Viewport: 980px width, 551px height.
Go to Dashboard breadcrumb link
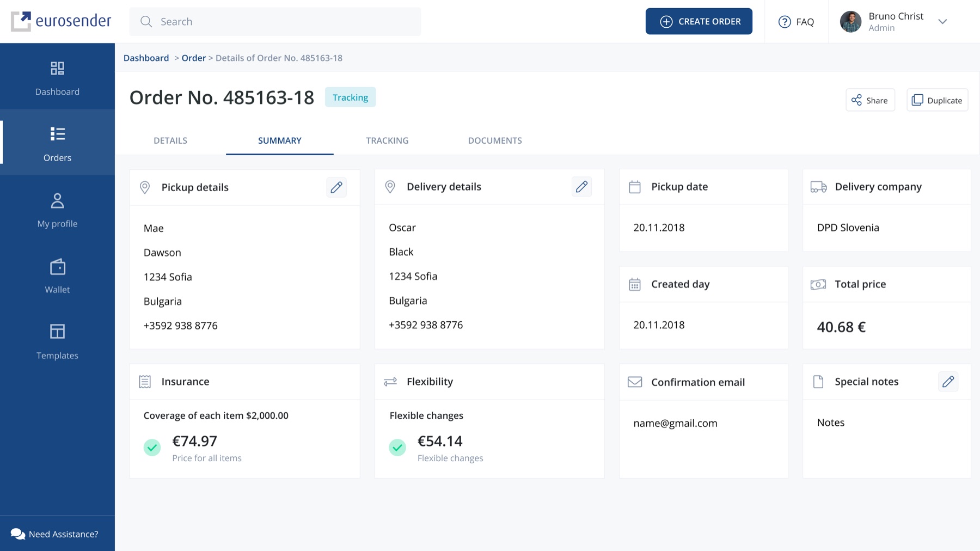coord(146,58)
